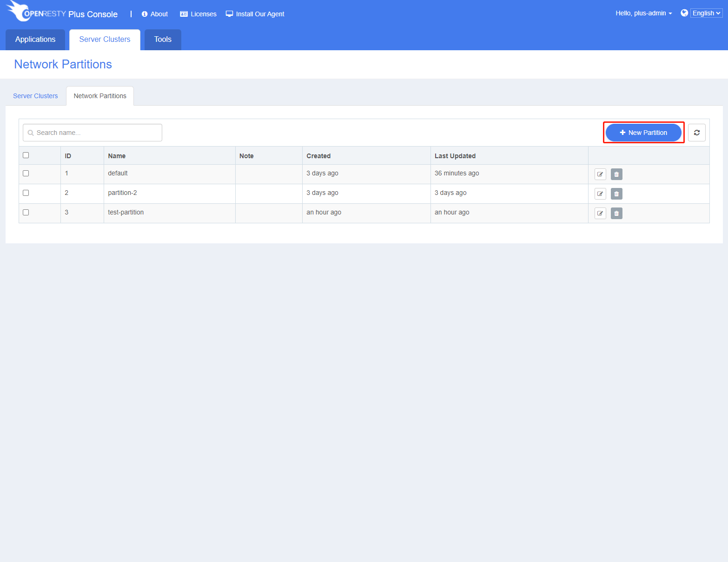Click the globe language icon
Image resolution: width=728 pixels, height=562 pixels.
tap(684, 13)
